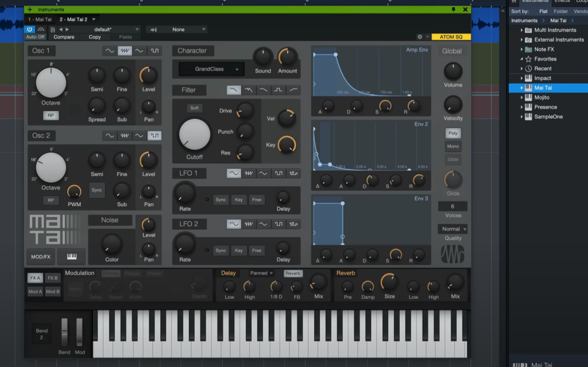Select sine shape for LFO 1
Image resolution: width=588 pixels, height=367 pixels.
[x=234, y=173]
